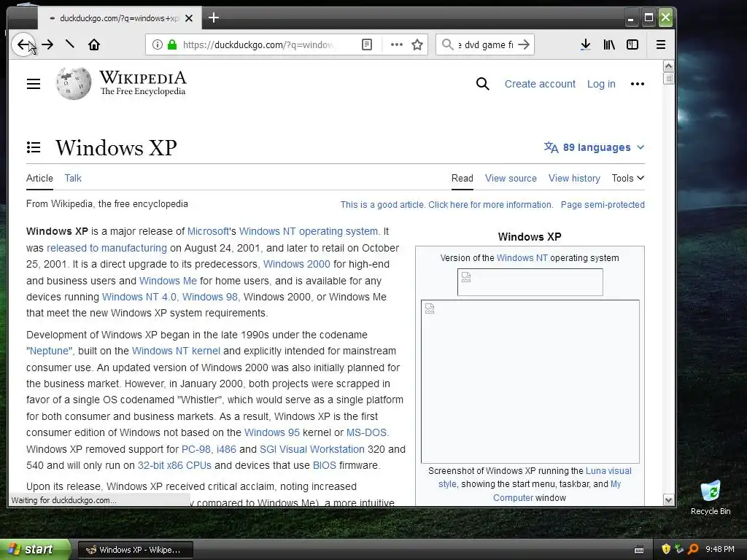This screenshot has height=560, width=747.
Task: Close the duckduckgo tab
Action: [x=189, y=18]
